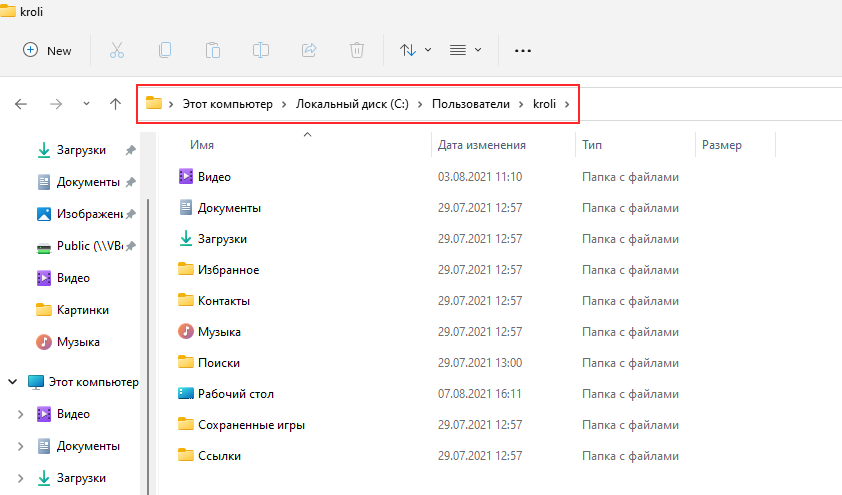Image resolution: width=842 pixels, height=495 pixels.
Task: Select Локальный диск (C:) breadcrumb
Action: point(352,104)
